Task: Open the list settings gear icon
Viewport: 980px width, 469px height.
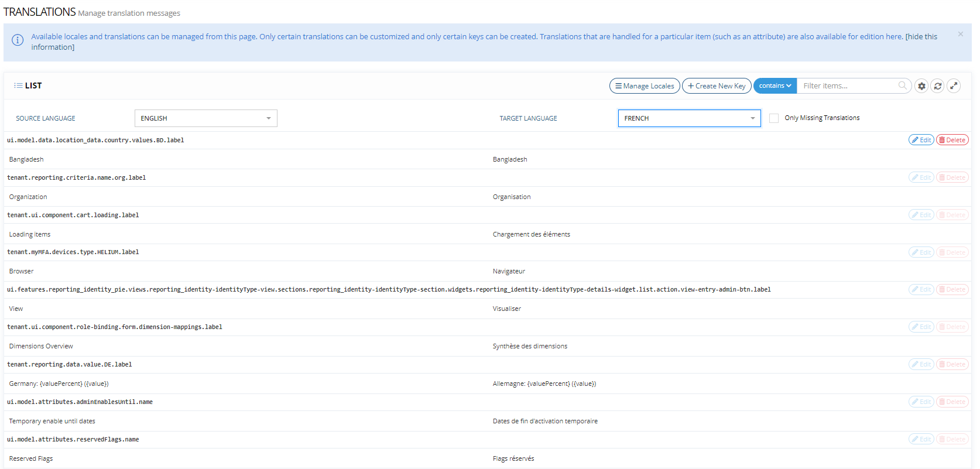Action: [921, 86]
